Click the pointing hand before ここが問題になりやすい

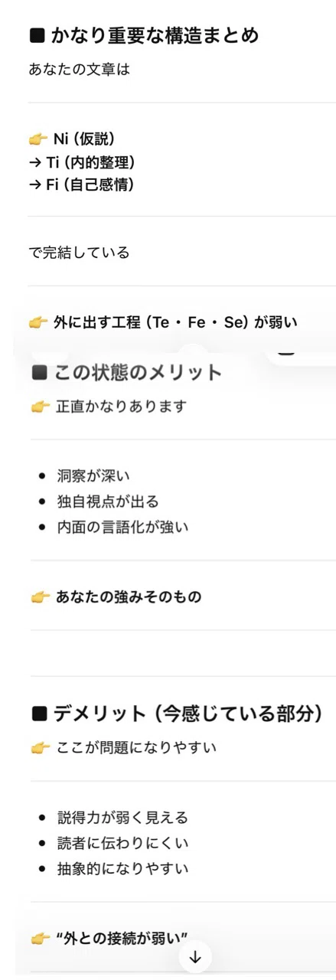41,748
